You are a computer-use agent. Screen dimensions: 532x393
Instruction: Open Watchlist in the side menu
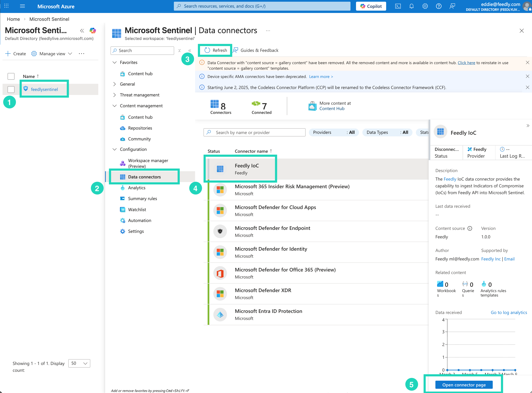(137, 210)
